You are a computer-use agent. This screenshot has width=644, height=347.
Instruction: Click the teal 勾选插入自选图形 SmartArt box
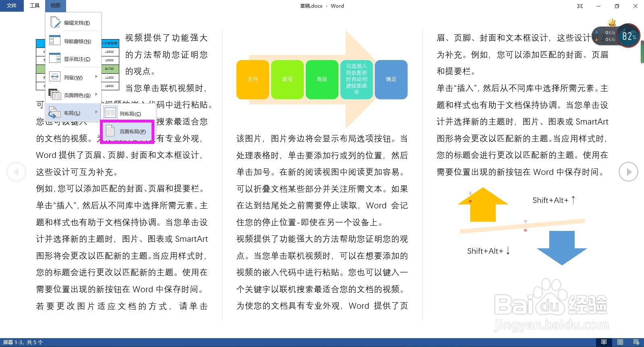[x=357, y=79]
